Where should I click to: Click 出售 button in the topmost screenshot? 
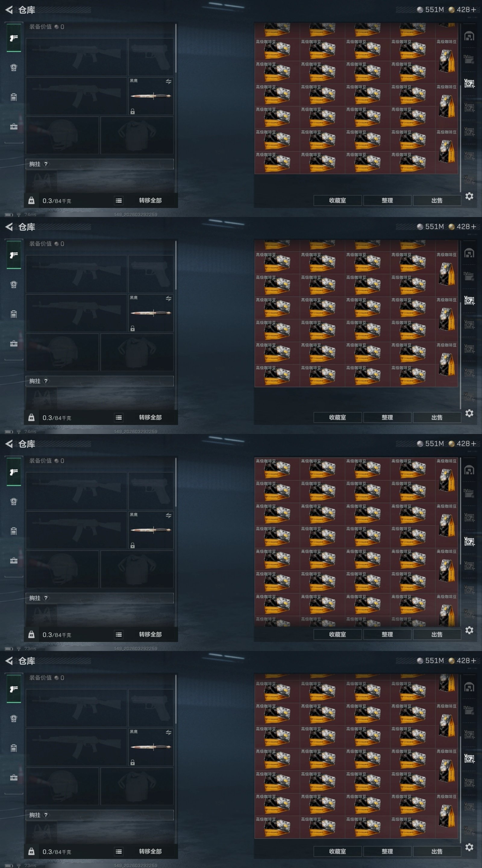pos(437,200)
